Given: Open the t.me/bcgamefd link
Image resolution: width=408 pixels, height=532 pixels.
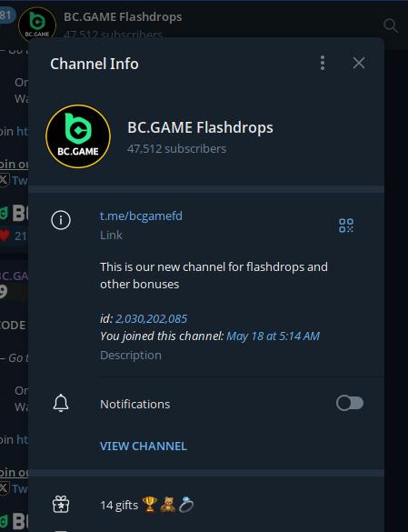Looking at the screenshot, I should [141, 216].
